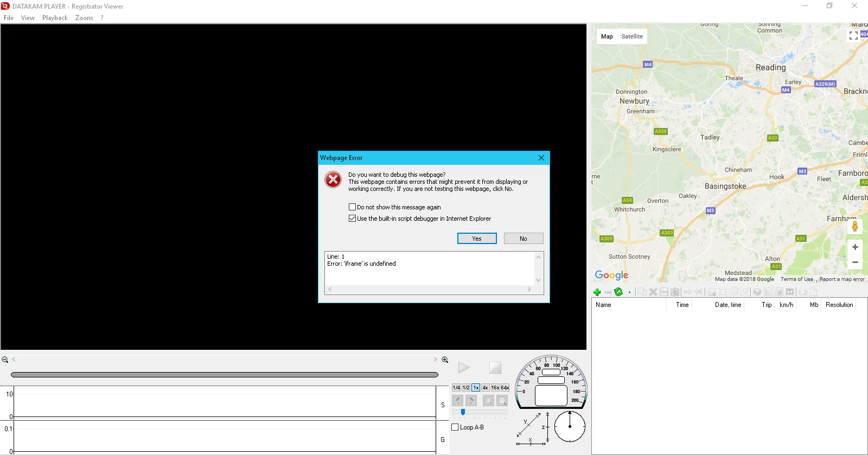Zoom out the timeline with minus magnifier
Viewport: 868px width, 455px height.
[5, 360]
